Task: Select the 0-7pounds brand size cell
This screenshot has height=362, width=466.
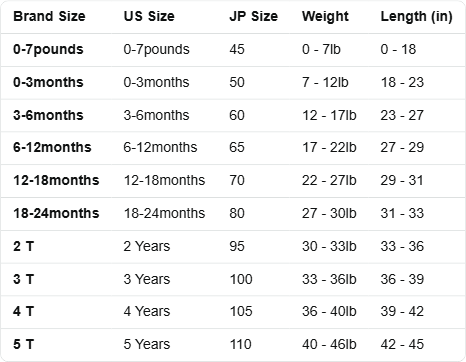Action: click(48, 49)
